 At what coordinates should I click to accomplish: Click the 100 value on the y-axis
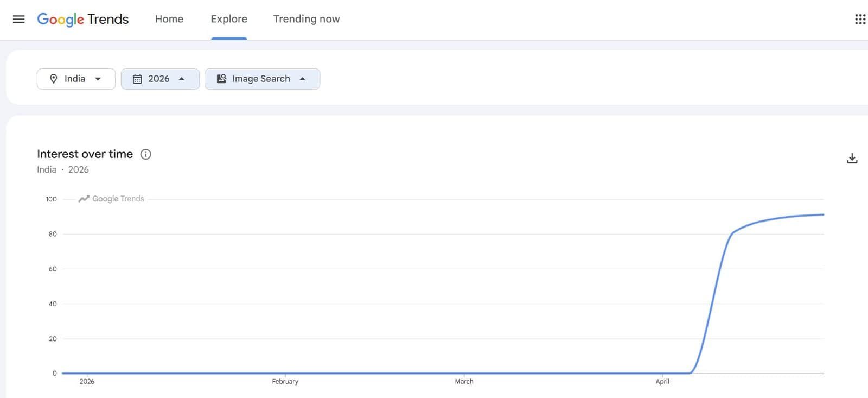51,199
